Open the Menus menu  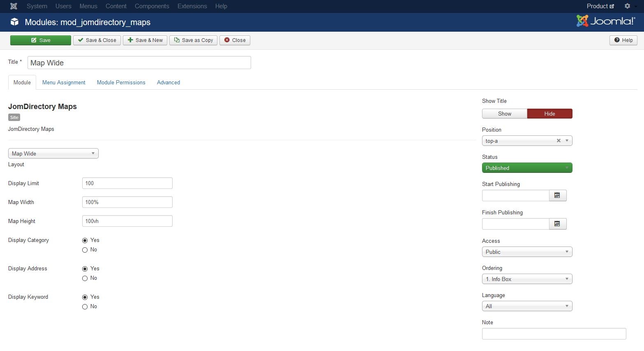[x=88, y=6]
